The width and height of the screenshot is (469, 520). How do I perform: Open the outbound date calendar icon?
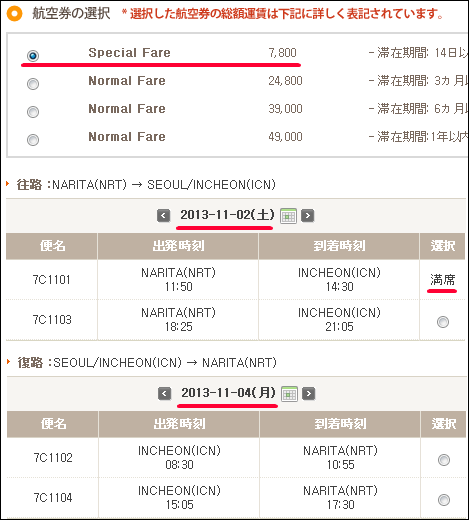point(288,216)
